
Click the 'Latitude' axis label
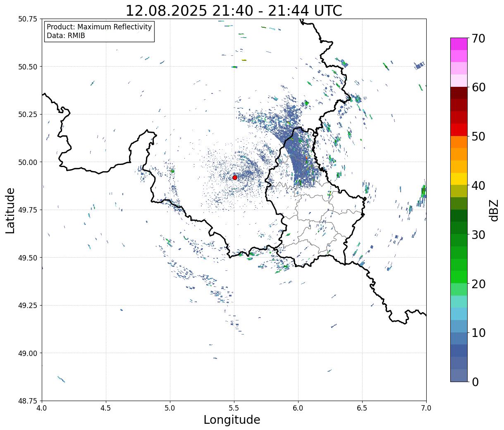click(10, 210)
